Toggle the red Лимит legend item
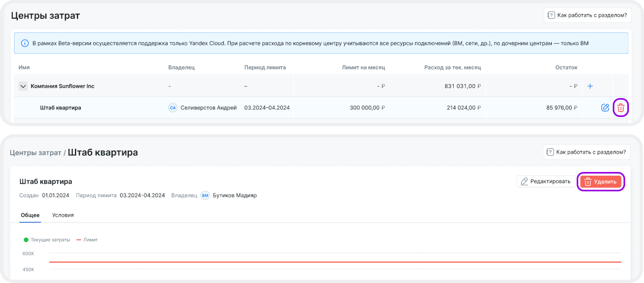Image resolution: width=644 pixels, height=283 pixels. [87, 240]
